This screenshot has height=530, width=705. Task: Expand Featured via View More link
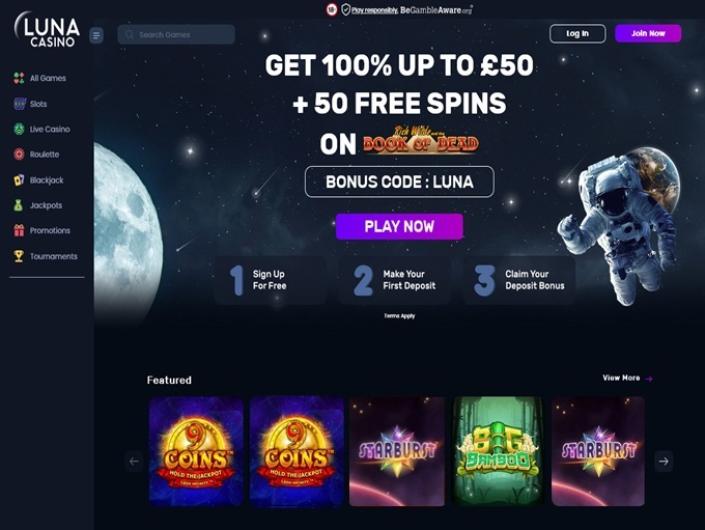click(627, 378)
